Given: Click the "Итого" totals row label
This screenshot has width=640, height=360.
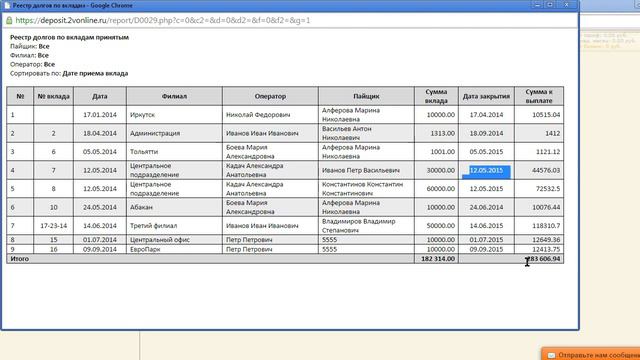Looking at the screenshot, I should coord(20,259).
